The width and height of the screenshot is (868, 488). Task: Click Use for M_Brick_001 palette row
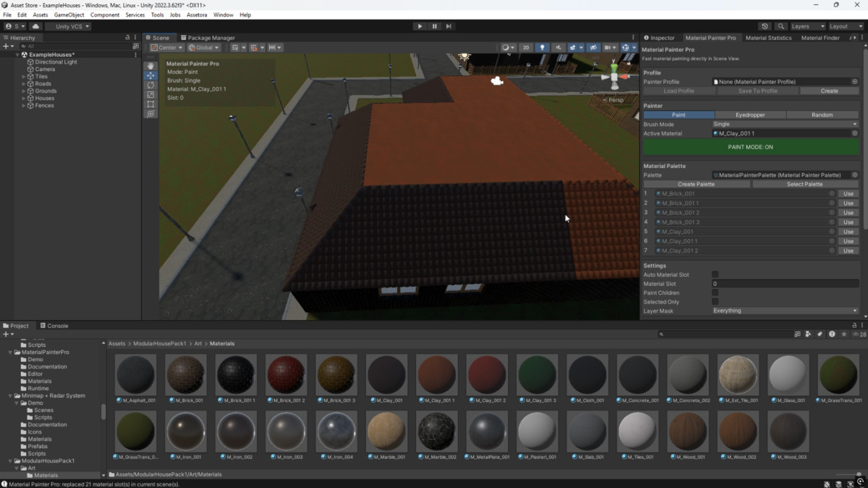click(848, 193)
